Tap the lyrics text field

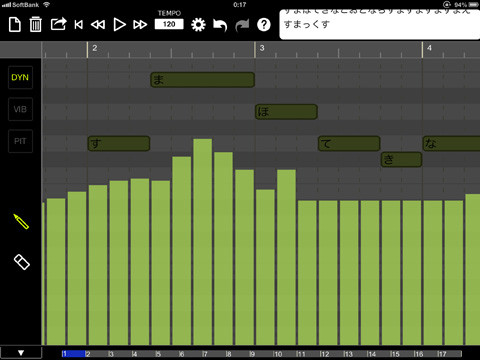click(380, 24)
